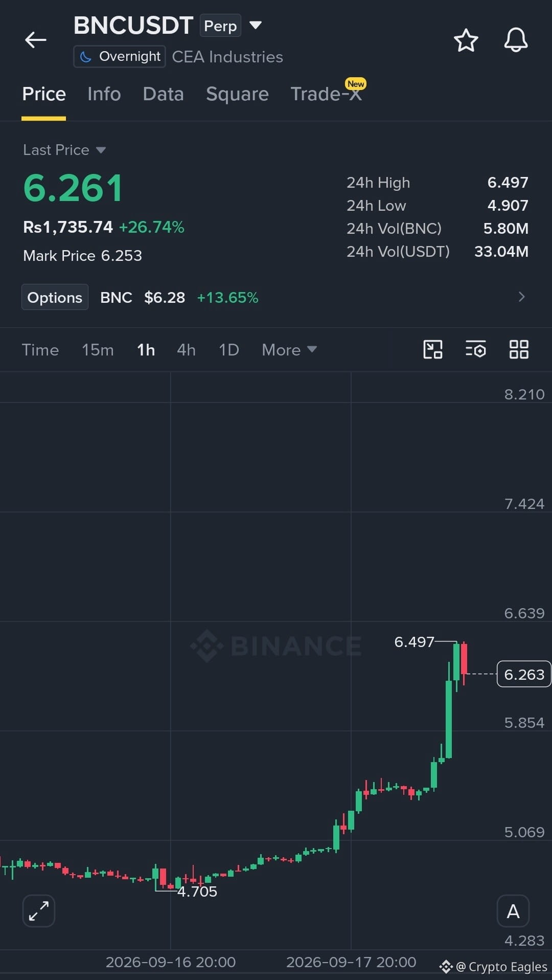Click the 6.263 current price marker

524,674
